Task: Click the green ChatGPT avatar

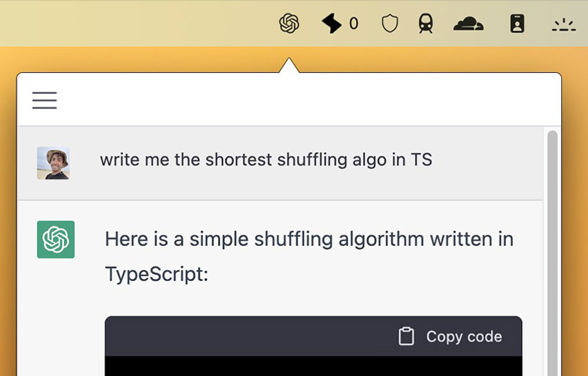Action: pyautogui.click(x=56, y=239)
